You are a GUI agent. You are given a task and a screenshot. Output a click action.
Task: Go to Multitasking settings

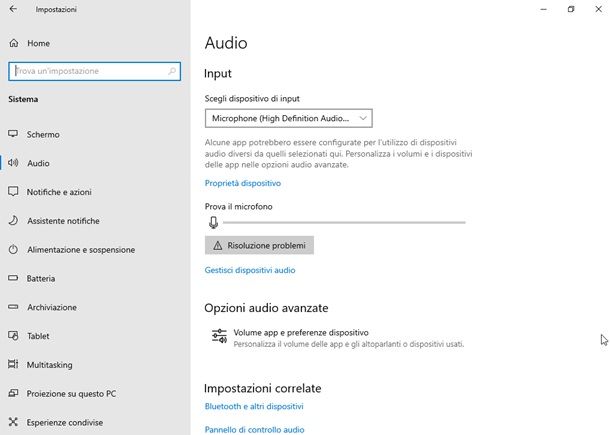tap(95, 365)
